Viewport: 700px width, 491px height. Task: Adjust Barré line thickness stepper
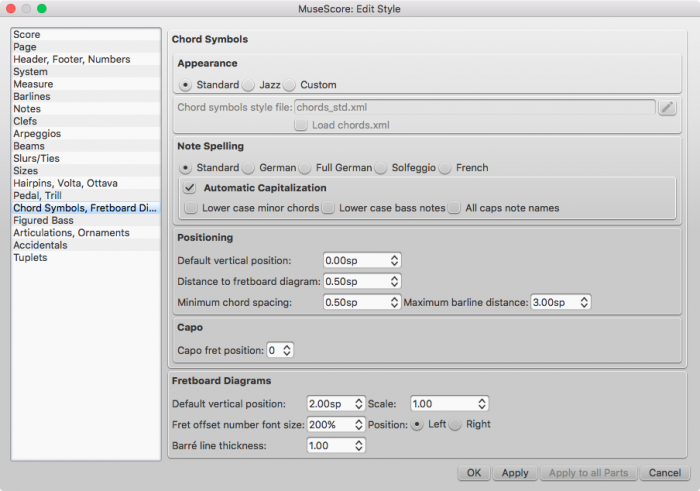click(359, 446)
